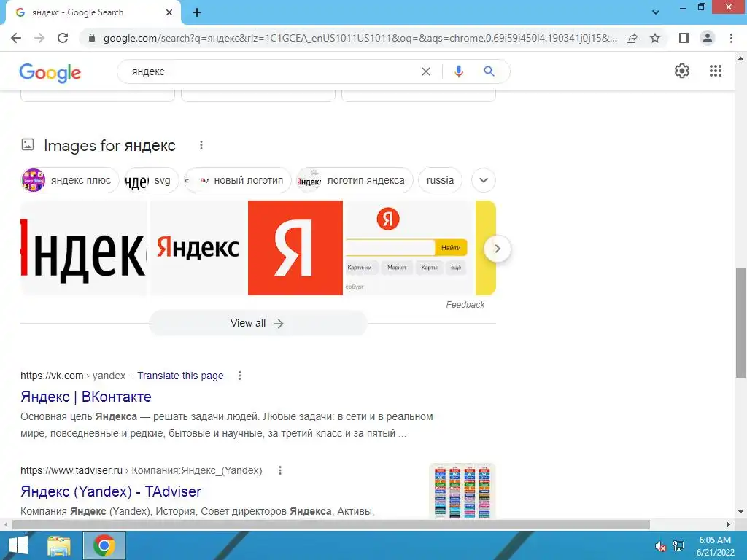Open File Explorer from the taskbar
The width and height of the screenshot is (747, 560).
coord(58,545)
